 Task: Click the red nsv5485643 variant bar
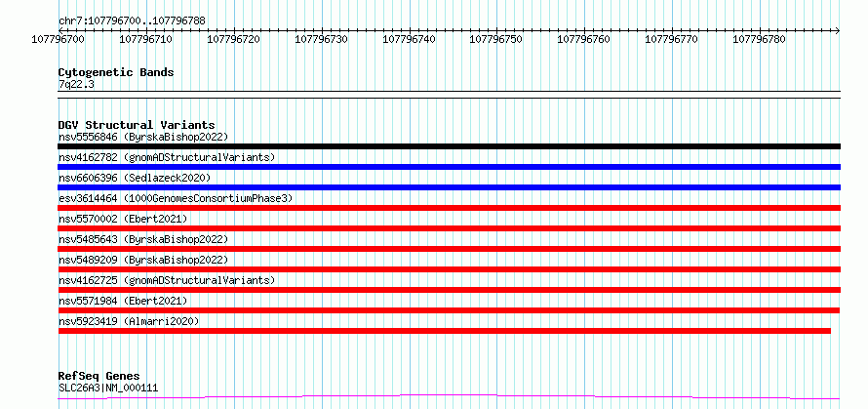coord(449,249)
